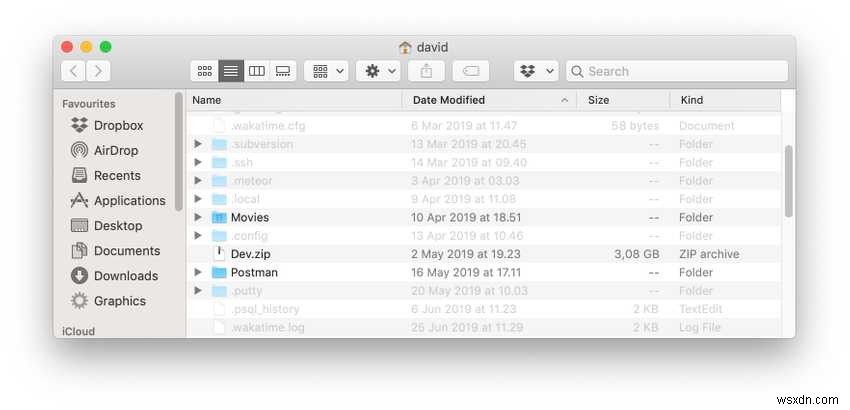Expand the .putty folder

[x=198, y=291]
